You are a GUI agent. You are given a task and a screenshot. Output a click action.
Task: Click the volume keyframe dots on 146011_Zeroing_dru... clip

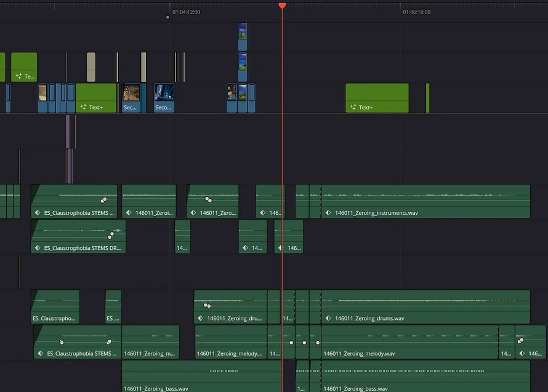pyautogui.click(x=207, y=305)
